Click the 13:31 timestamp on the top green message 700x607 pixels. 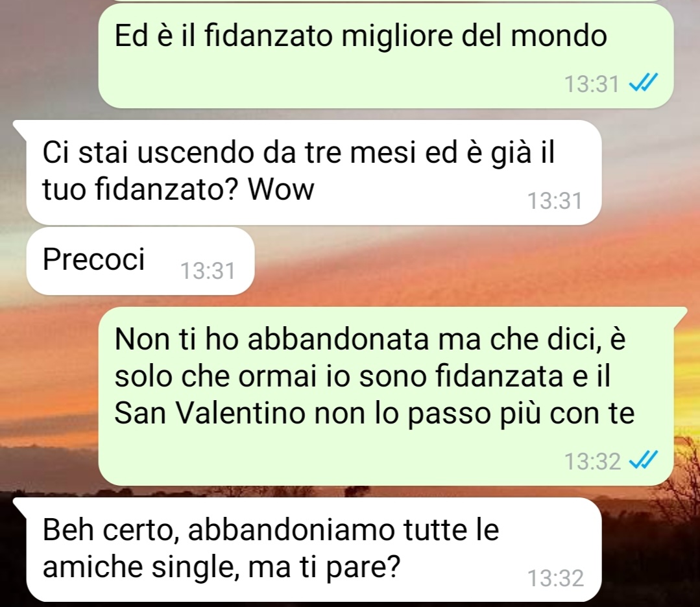[x=592, y=84]
